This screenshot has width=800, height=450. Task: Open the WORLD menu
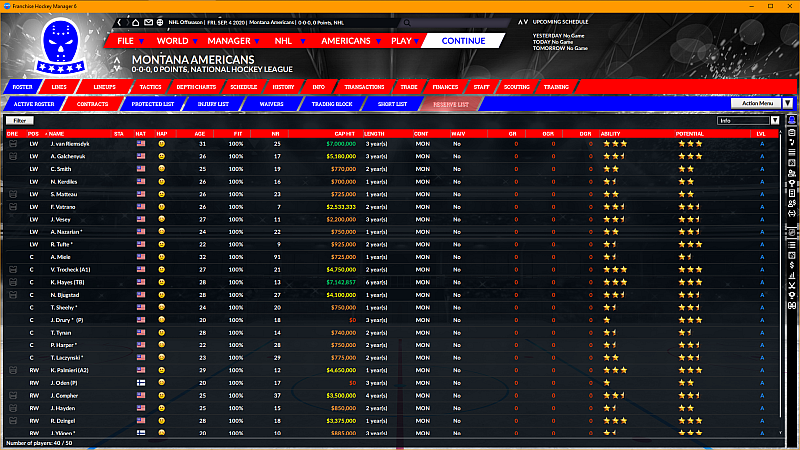pyautogui.click(x=172, y=41)
